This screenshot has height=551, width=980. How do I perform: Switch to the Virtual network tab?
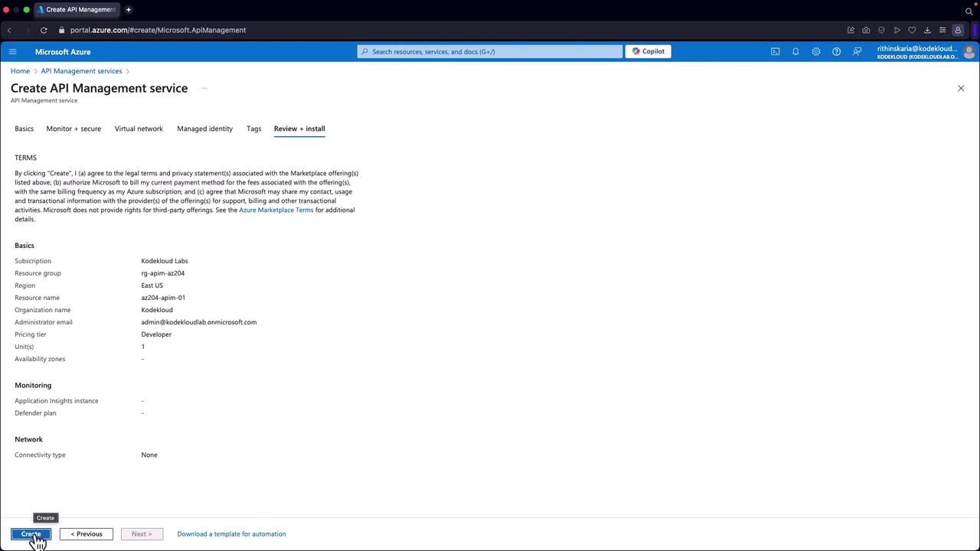[x=139, y=129]
